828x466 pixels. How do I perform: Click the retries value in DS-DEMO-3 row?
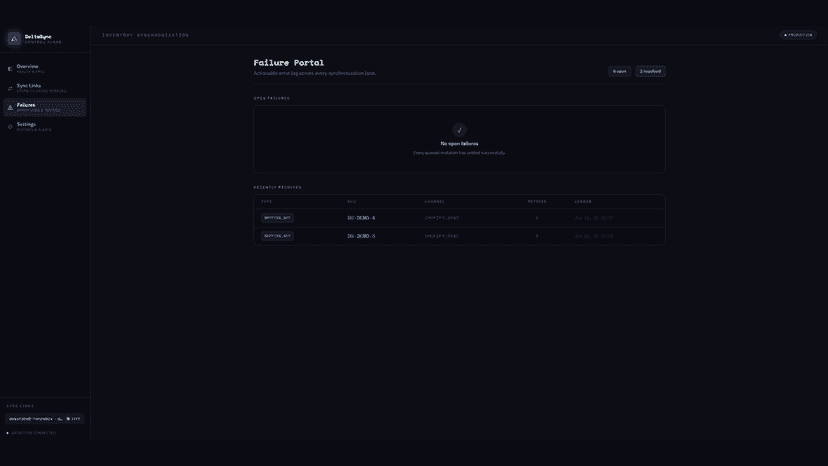click(537, 236)
